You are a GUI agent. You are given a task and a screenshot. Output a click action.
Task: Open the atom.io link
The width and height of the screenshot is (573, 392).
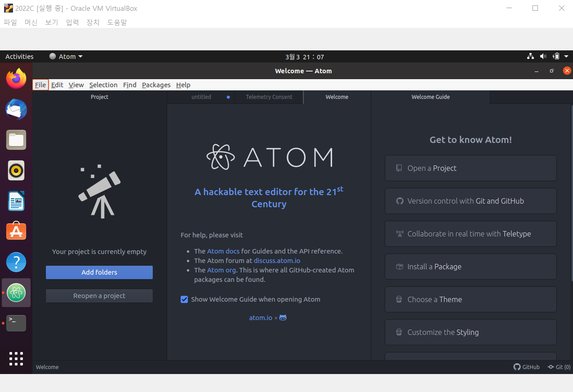[x=261, y=318]
